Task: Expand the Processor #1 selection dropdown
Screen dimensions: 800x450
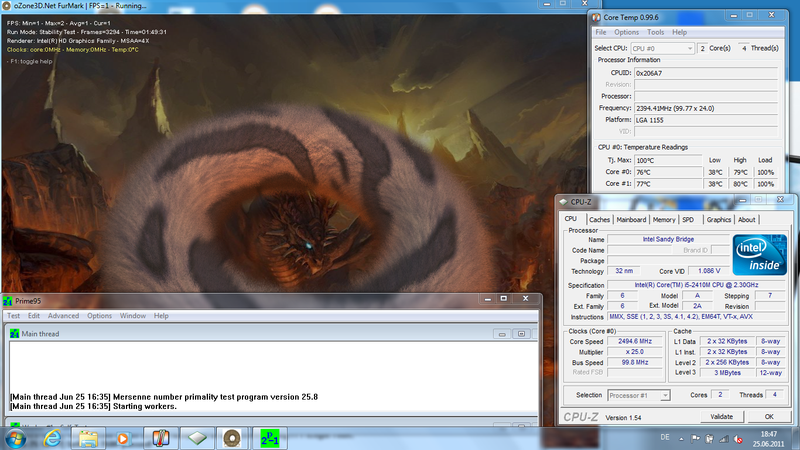Action: [639, 395]
